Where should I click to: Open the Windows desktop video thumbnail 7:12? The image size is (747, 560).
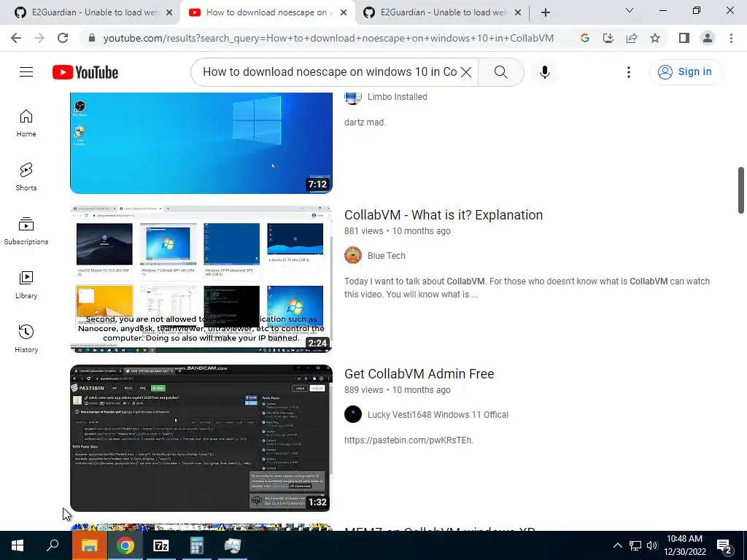coord(201,143)
